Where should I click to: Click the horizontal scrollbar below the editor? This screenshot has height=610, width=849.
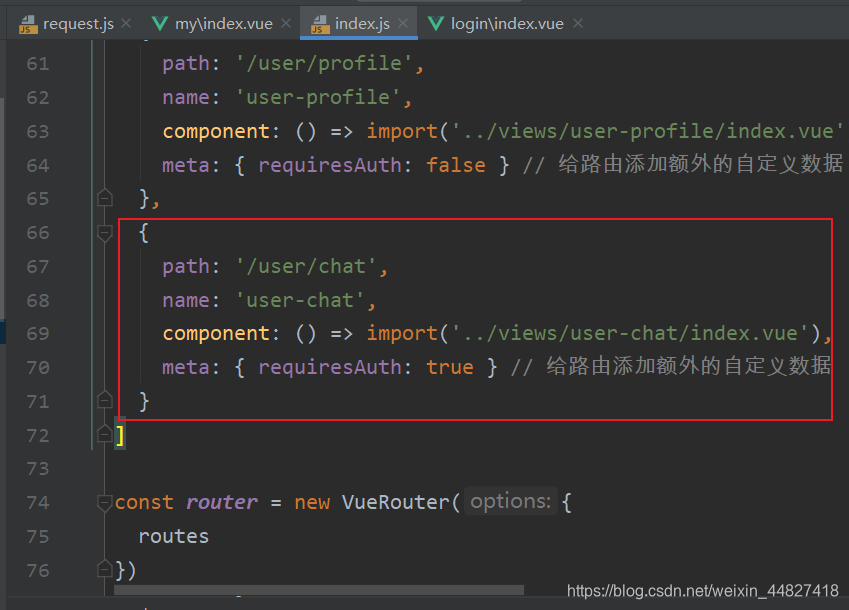pos(319,589)
